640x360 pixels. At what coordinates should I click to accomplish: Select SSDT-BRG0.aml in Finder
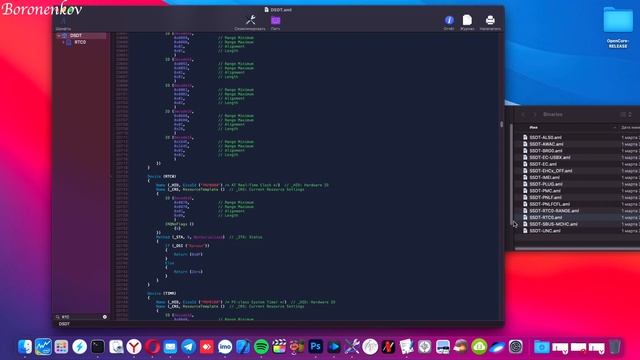546,151
